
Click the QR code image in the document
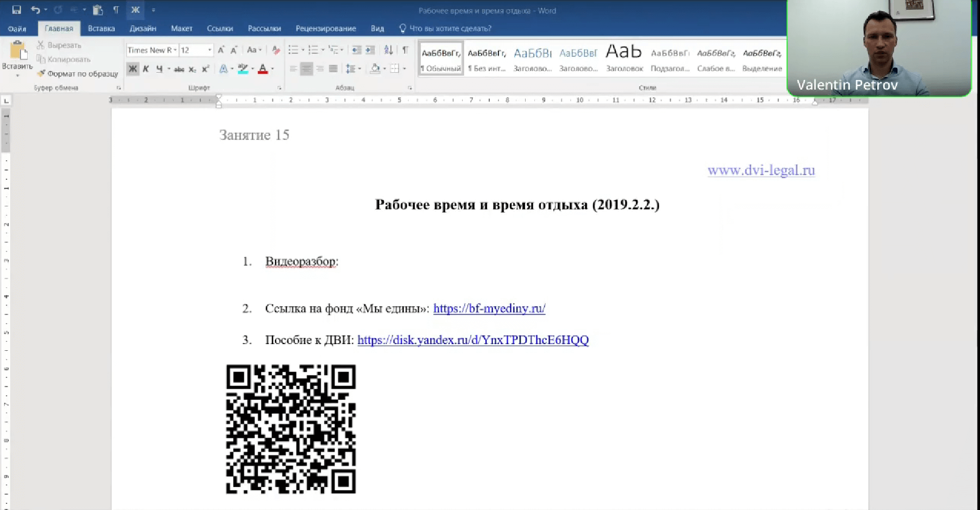pos(291,429)
